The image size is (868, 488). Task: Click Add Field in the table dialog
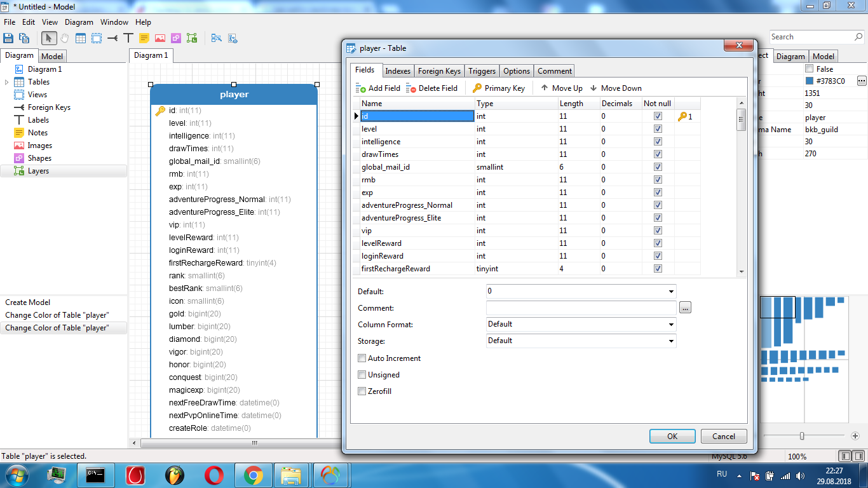378,88
